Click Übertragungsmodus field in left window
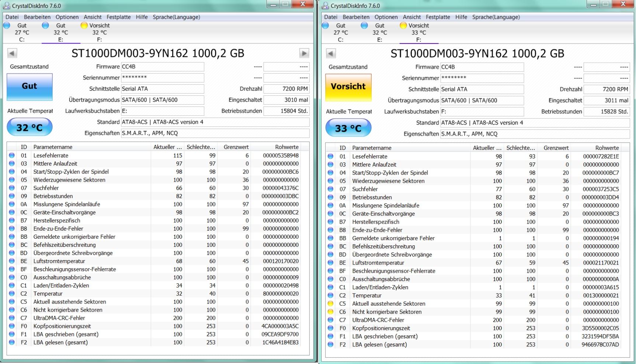This screenshot has height=364, width=636. coord(163,100)
